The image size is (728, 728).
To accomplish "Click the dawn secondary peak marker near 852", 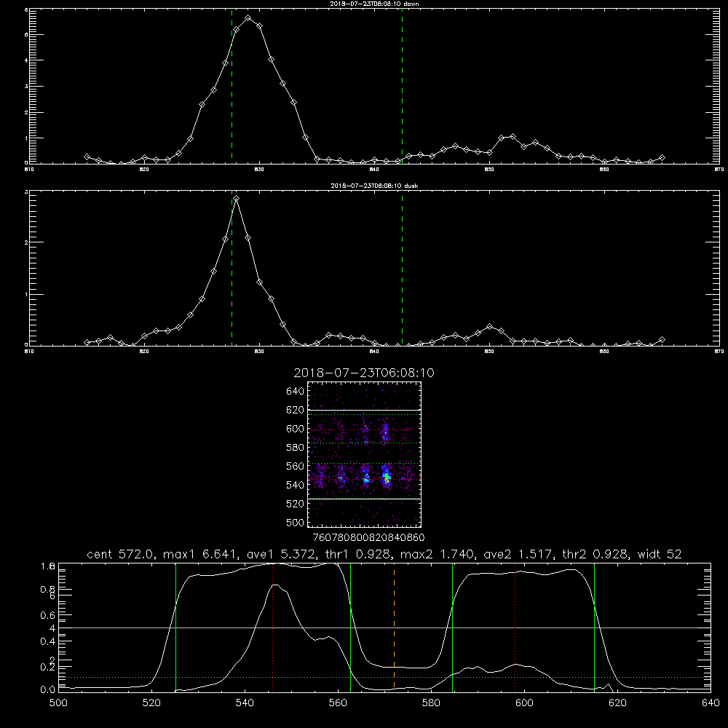I will tap(513, 137).
